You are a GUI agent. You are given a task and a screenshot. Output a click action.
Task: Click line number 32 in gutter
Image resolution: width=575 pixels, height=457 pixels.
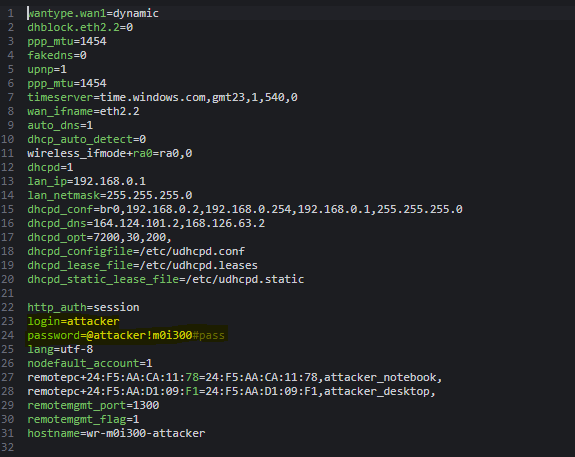click(x=7, y=447)
